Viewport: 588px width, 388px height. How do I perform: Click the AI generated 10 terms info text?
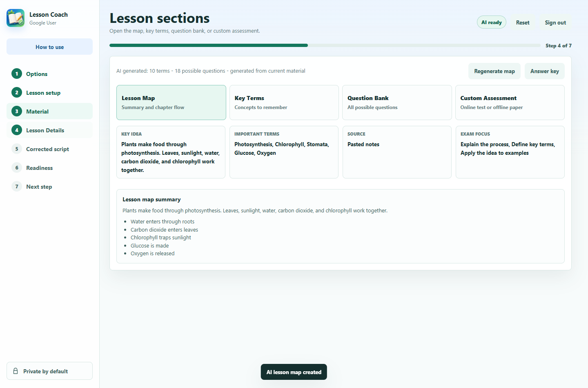pos(211,71)
